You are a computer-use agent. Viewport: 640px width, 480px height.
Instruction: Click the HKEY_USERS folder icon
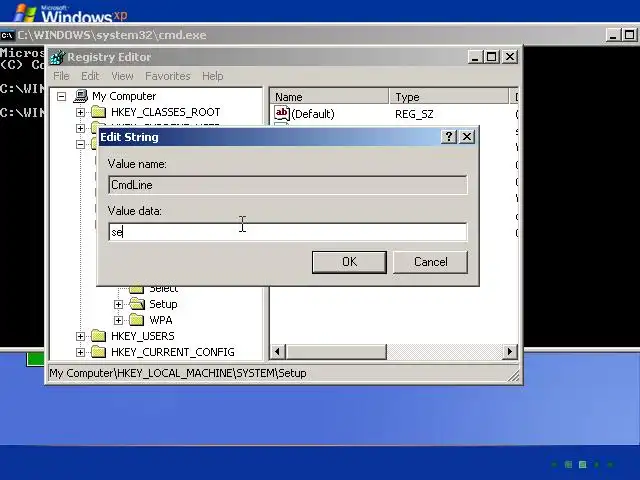[98, 336]
